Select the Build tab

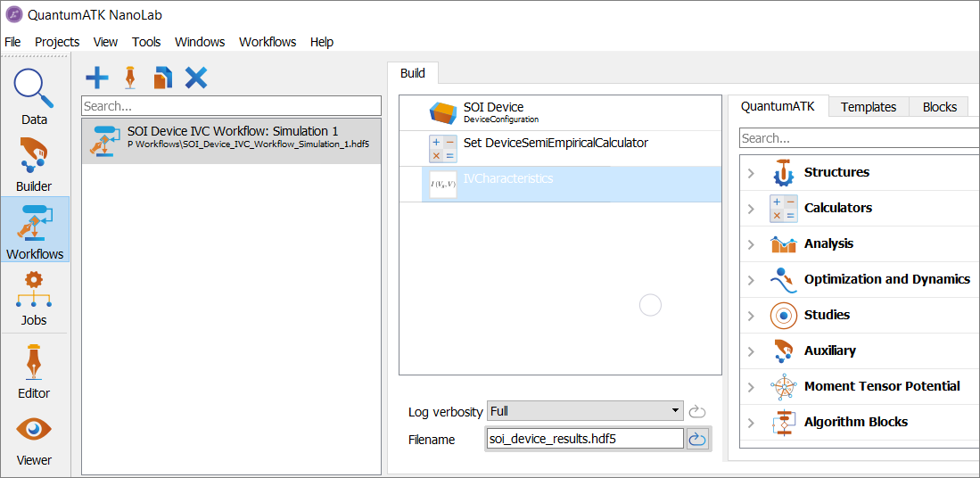tap(413, 73)
